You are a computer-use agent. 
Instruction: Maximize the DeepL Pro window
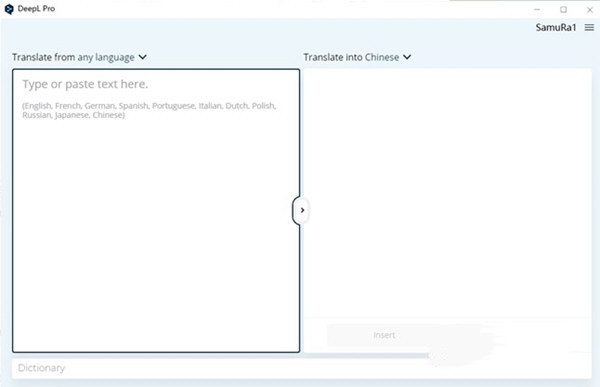[563, 10]
